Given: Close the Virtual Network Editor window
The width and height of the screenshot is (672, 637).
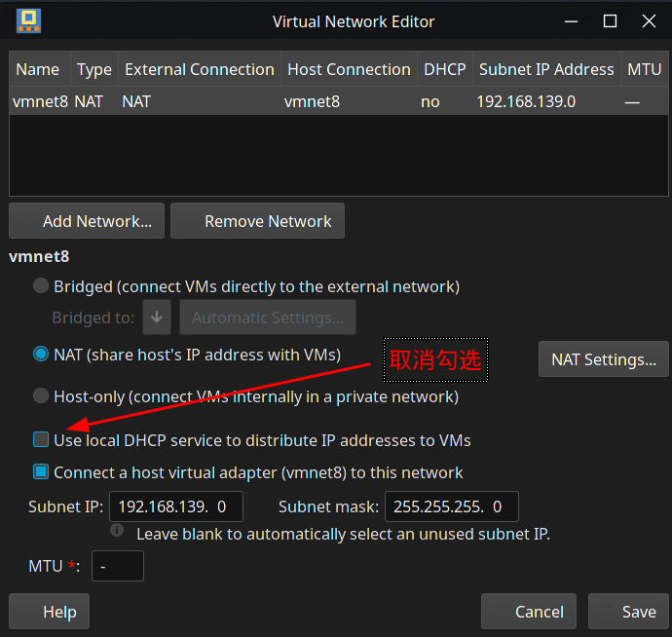Looking at the screenshot, I should (x=649, y=21).
